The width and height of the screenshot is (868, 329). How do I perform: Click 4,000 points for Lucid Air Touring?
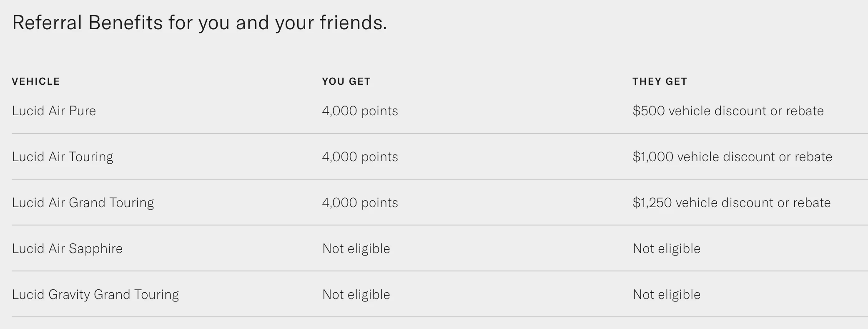click(x=360, y=157)
